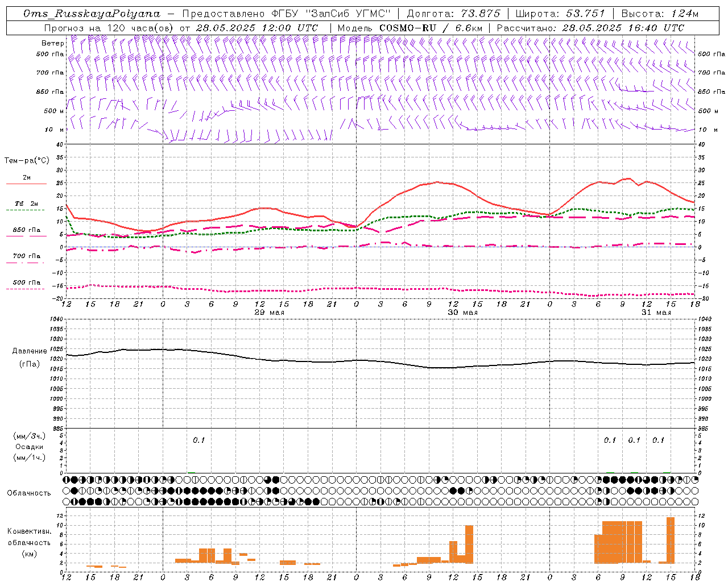Click the 30 мая date label
Viewport: 728px width, 582px height.
[x=463, y=313]
